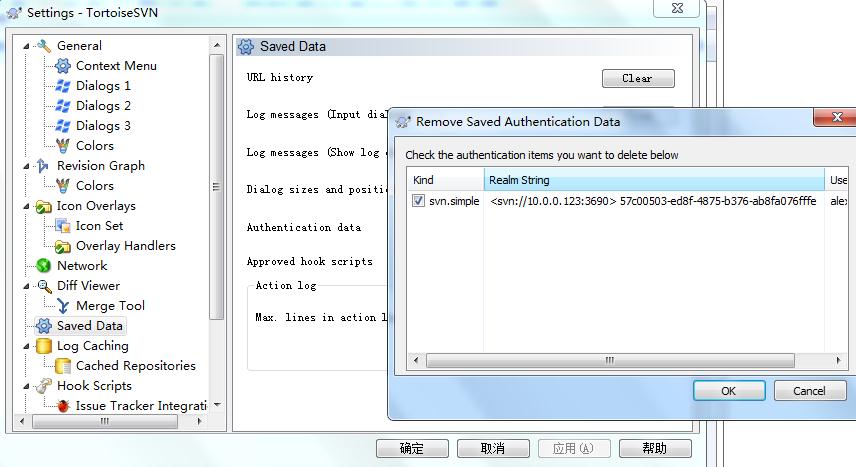Cancel the authentication removal dialog
Screen dimensions: 856x467
pos(810,391)
